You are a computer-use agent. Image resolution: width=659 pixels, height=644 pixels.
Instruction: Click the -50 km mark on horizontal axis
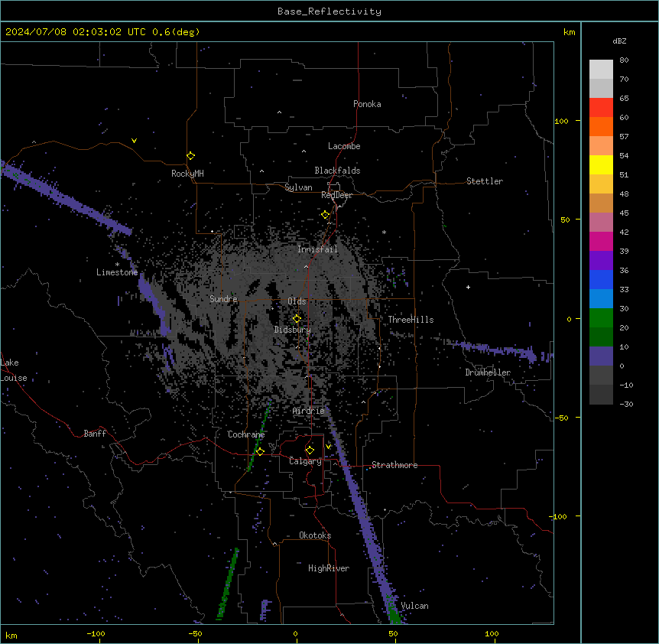coord(195,633)
